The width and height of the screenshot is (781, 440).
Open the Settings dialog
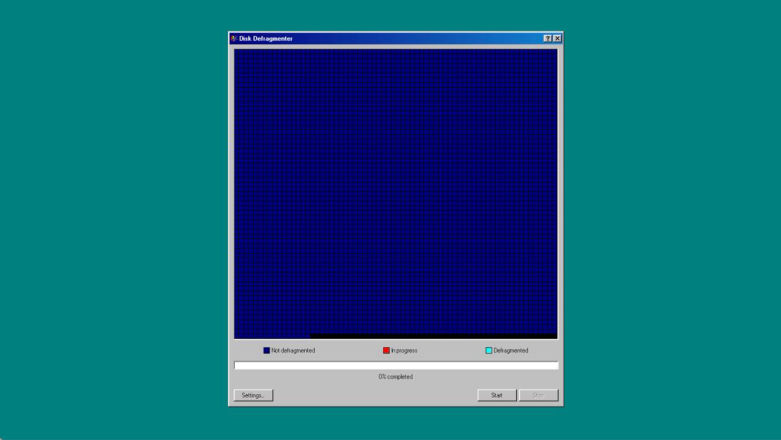click(x=253, y=395)
